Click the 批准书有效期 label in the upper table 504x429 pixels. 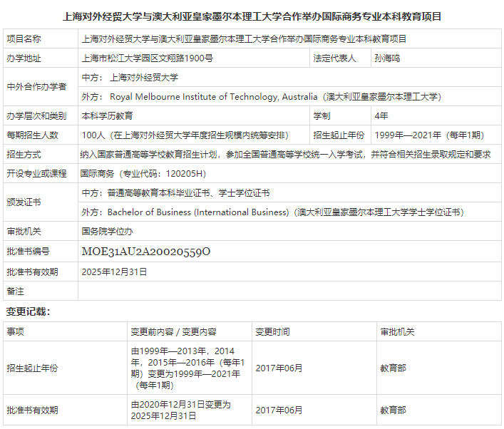point(32,272)
